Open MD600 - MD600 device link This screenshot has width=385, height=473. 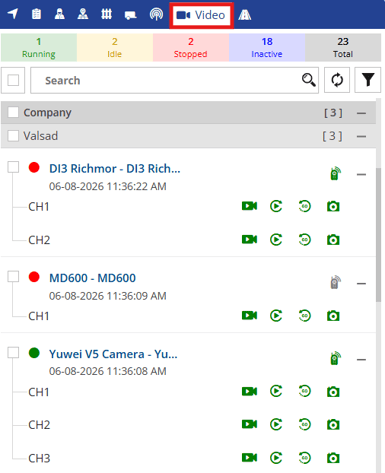coord(92,278)
